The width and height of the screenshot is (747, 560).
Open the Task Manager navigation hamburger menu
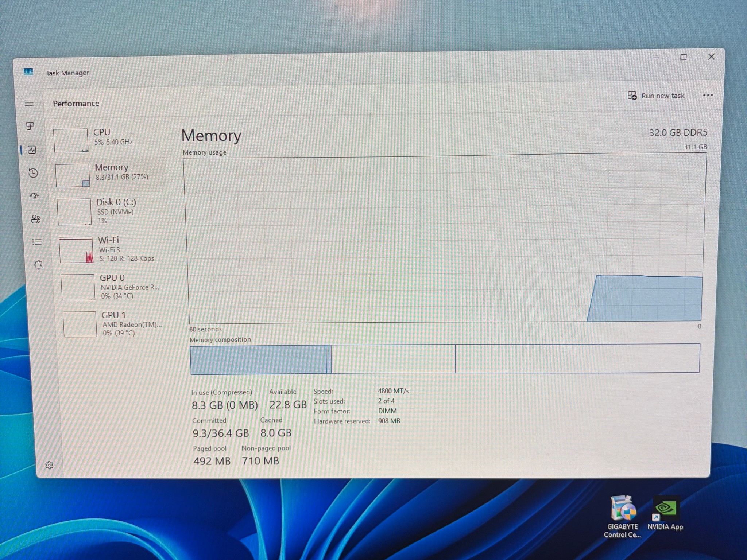point(29,103)
